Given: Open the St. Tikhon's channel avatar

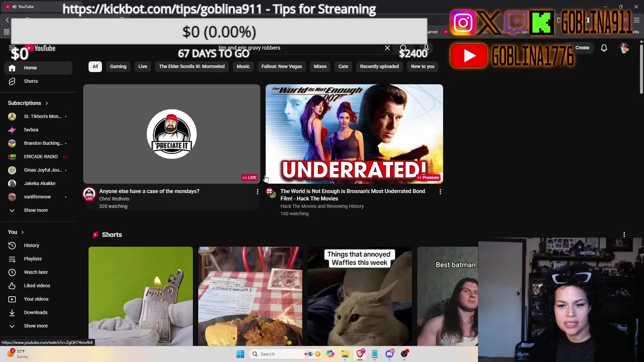Looking at the screenshot, I should [x=12, y=116].
